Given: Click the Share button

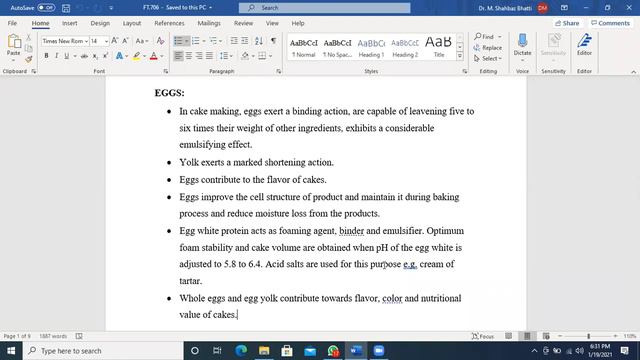Looking at the screenshot, I should coord(567,23).
